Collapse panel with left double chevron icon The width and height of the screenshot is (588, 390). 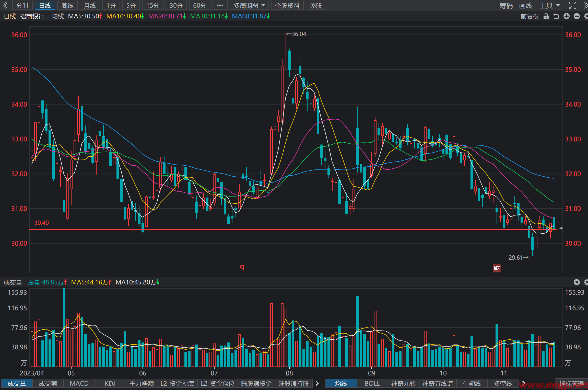click(5, 5)
